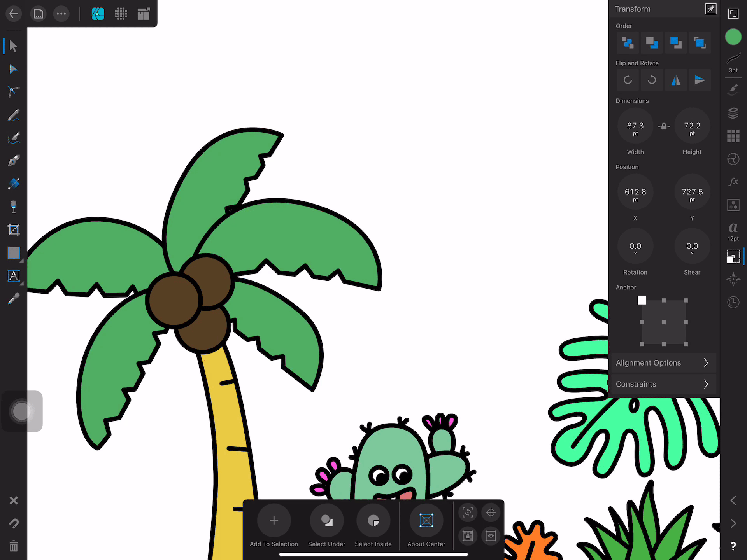
Task: Open the Layers studio panel
Action: tap(733, 113)
